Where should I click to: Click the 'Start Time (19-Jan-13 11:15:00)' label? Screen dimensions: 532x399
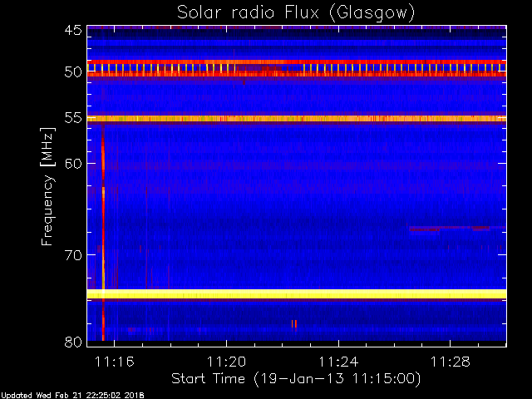296,379
